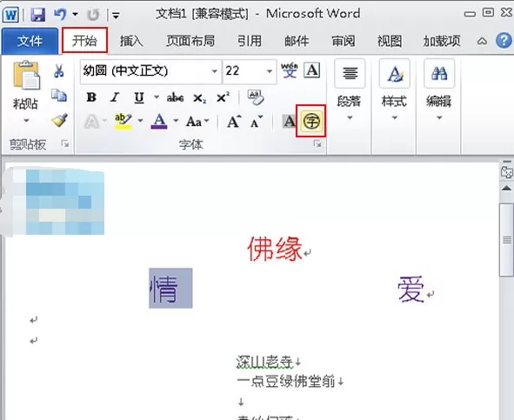Minimize the ribbon with the caret icon
514x420 pixels.
[482, 42]
